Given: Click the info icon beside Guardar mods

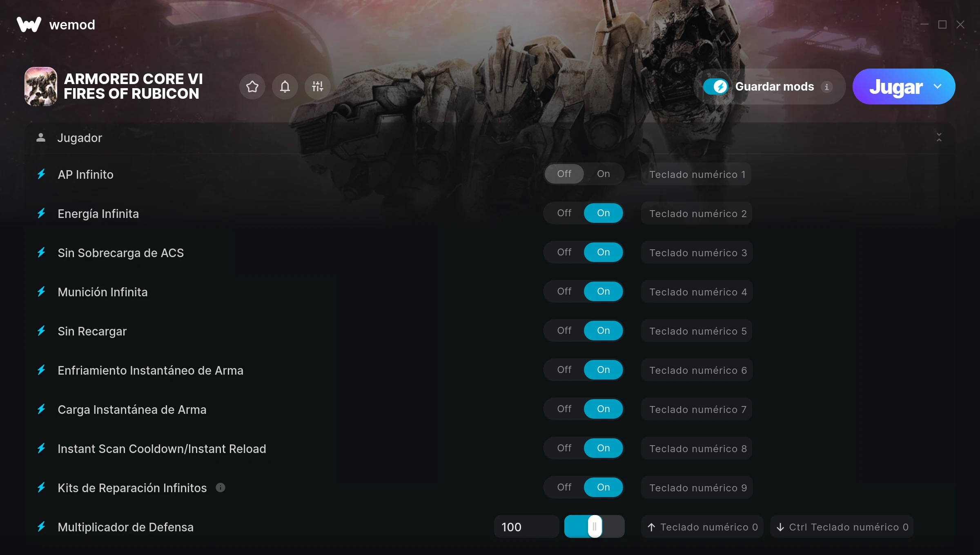Looking at the screenshot, I should pos(827,87).
